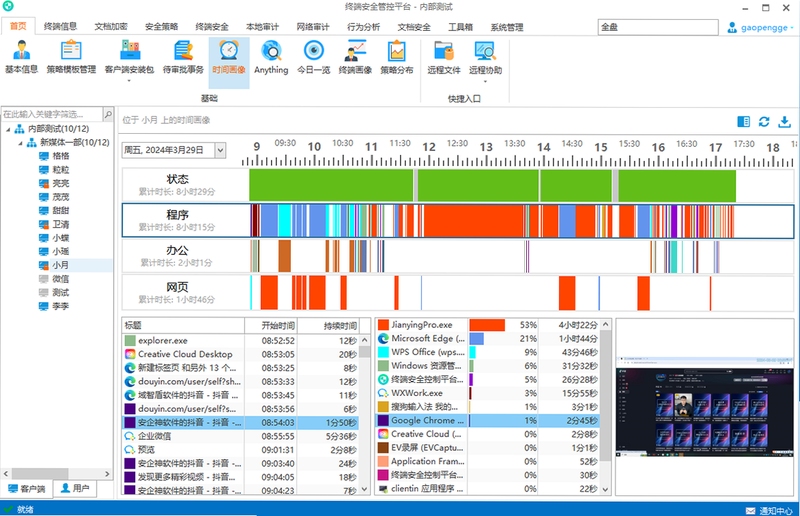The image size is (800, 516).
Task: Switch to 安全策略 tab
Action: click(161, 27)
